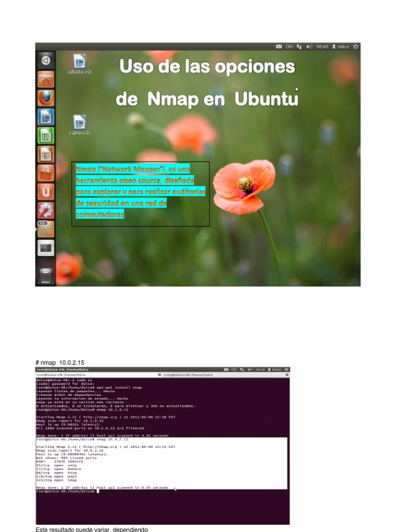Open Ubuntu One from the launcher

[x=46, y=192]
